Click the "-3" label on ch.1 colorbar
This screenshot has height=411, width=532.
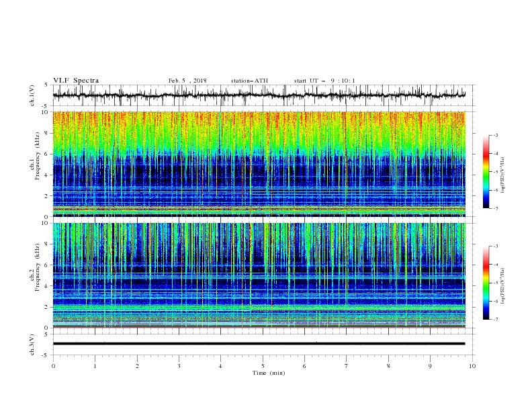(495, 135)
